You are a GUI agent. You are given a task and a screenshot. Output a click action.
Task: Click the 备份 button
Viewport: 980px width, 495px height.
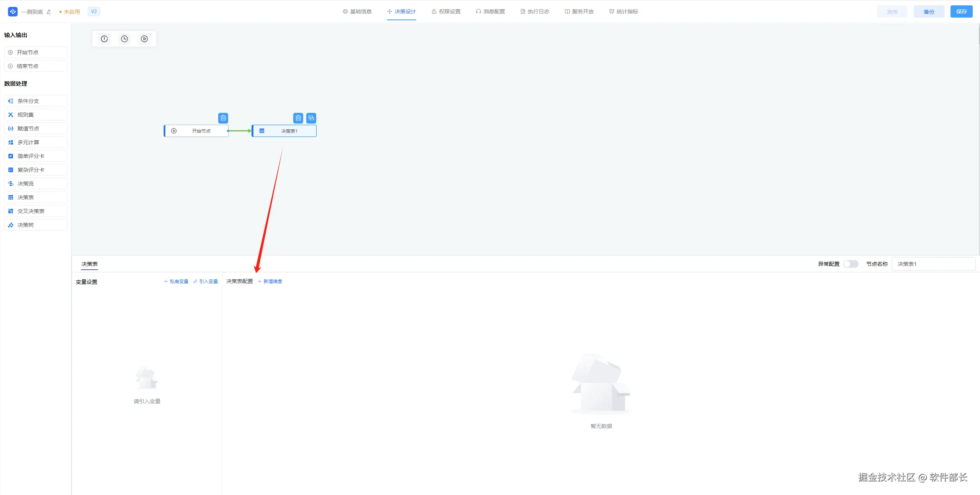(929, 11)
